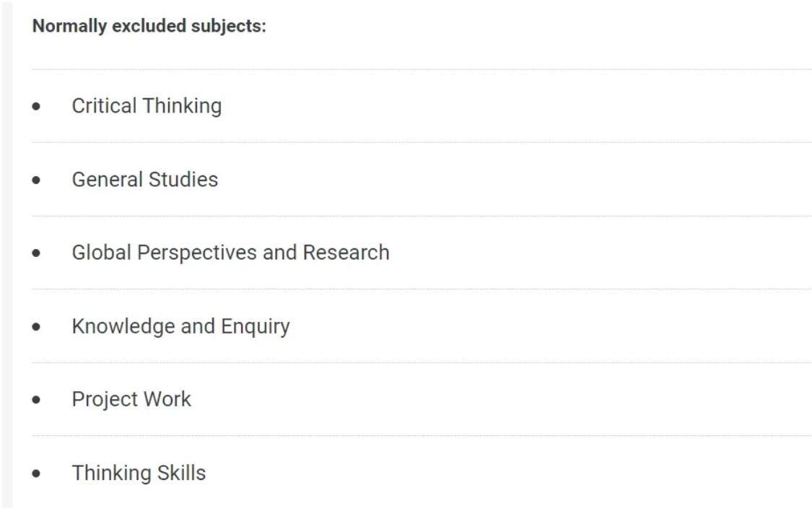Click the Global Perspectives and Research text
This screenshot has width=812, height=511.
click(230, 253)
